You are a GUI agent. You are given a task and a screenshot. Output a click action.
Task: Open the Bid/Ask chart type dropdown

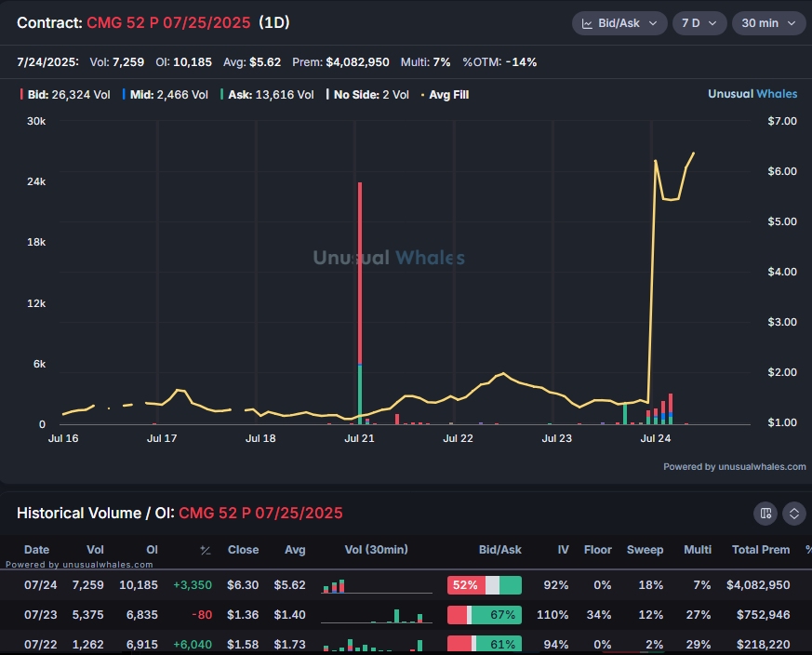point(619,23)
